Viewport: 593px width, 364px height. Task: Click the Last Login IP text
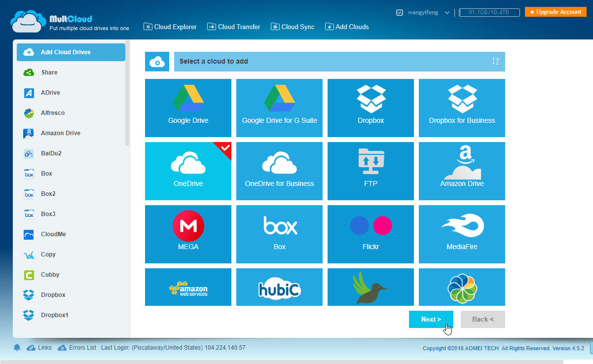(x=173, y=348)
